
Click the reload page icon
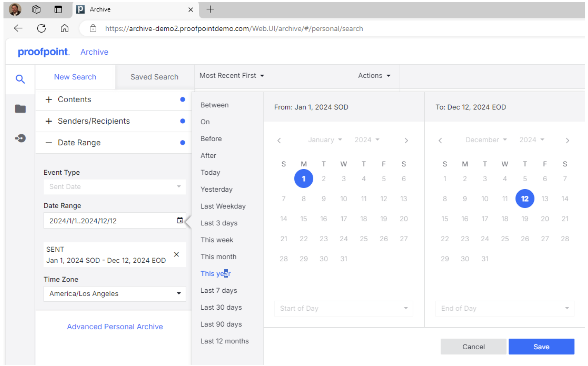coord(41,28)
